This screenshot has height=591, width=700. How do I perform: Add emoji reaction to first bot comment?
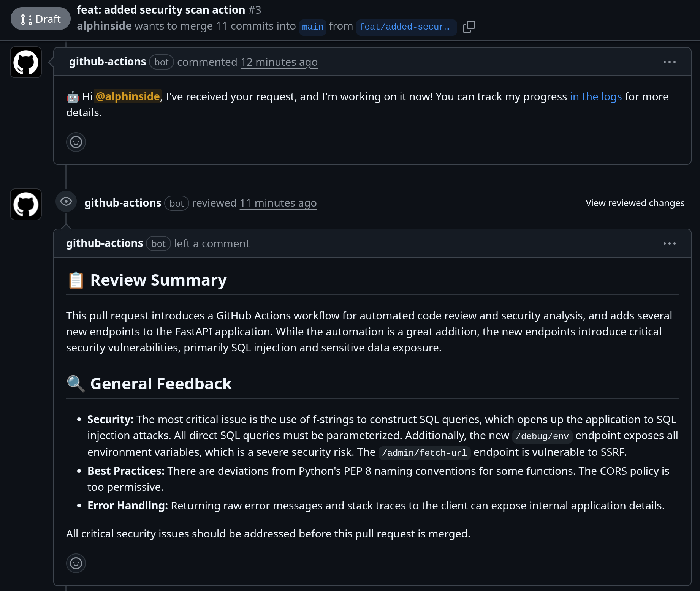coord(76,142)
